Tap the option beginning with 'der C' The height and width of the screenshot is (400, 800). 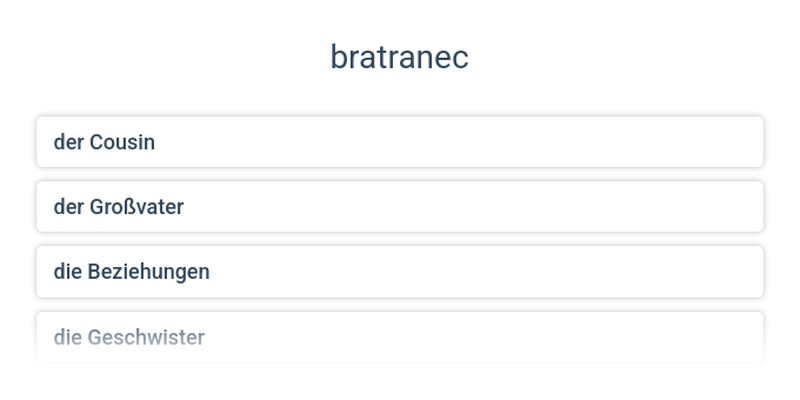point(400,142)
